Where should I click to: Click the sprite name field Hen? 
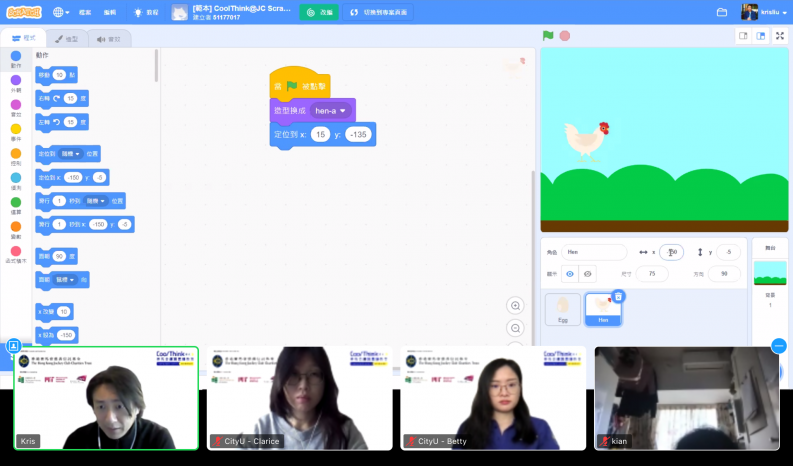[594, 252]
